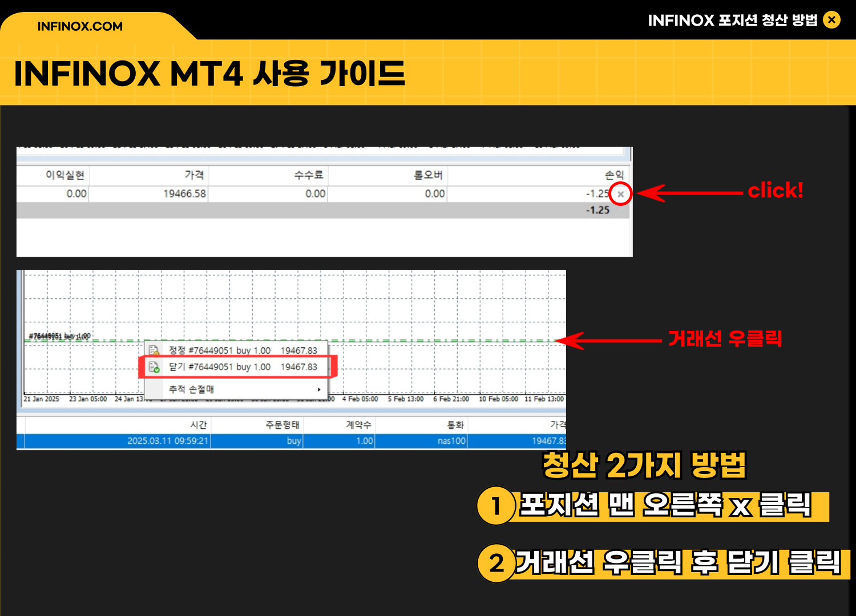Click the close order icon beside 닫기
This screenshot has height=616, width=856.
coord(154,367)
